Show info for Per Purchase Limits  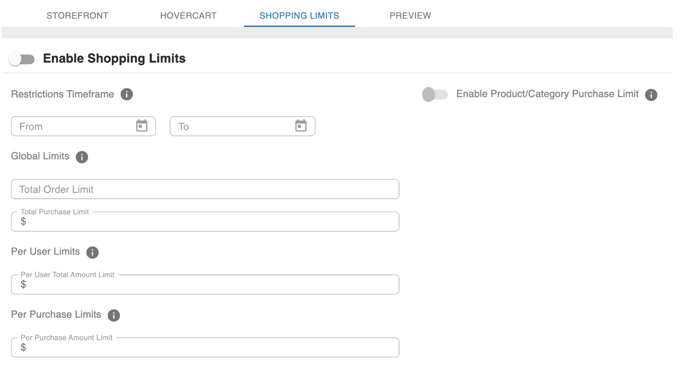[x=114, y=315]
